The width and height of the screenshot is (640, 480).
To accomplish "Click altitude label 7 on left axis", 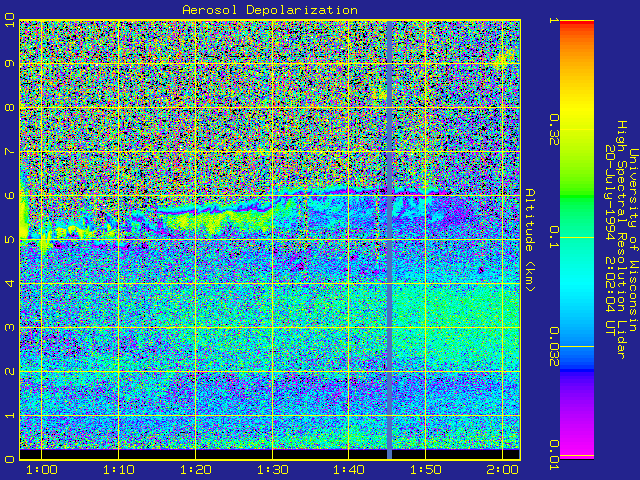I will tap(9, 151).
